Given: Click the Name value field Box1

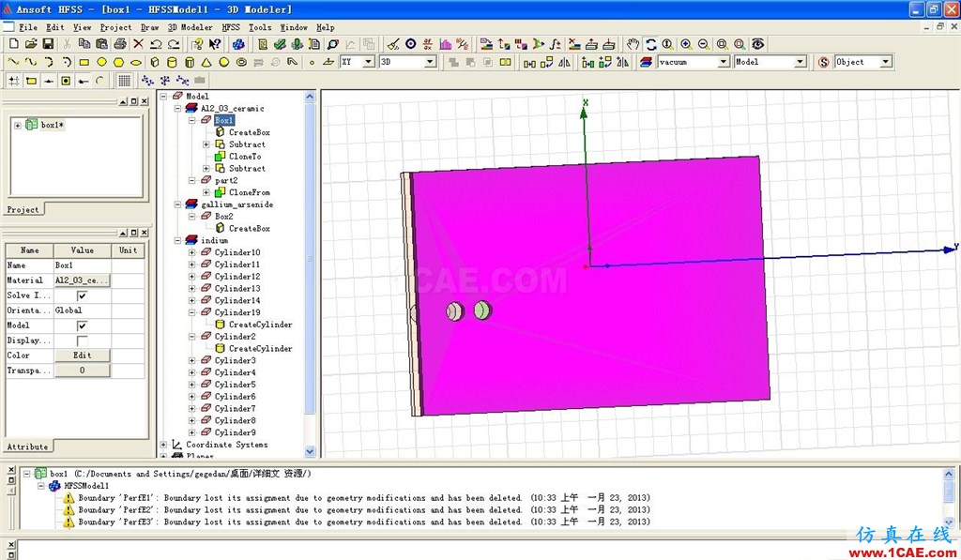Looking at the screenshot, I should coord(83,265).
